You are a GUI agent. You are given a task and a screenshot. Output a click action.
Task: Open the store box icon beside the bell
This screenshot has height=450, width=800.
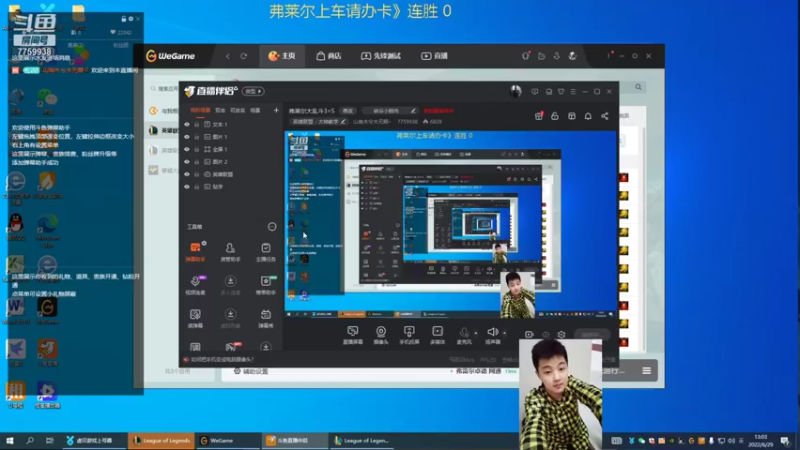pyautogui.click(x=571, y=116)
